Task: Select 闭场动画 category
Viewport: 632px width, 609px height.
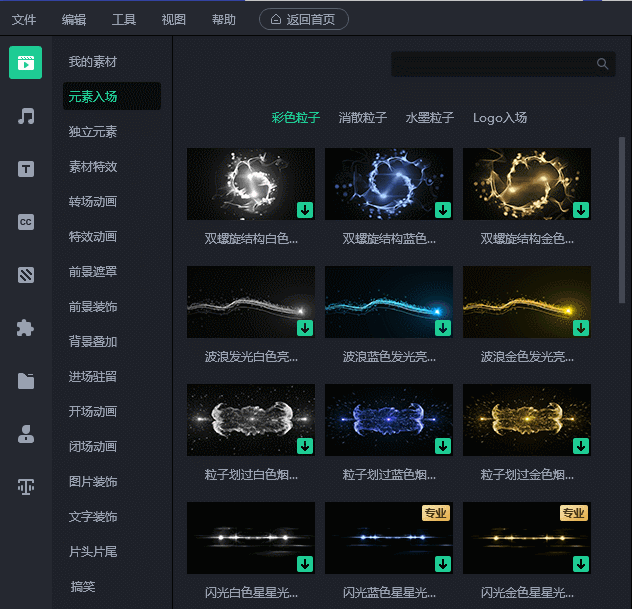Action: click(x=93, y=447)
